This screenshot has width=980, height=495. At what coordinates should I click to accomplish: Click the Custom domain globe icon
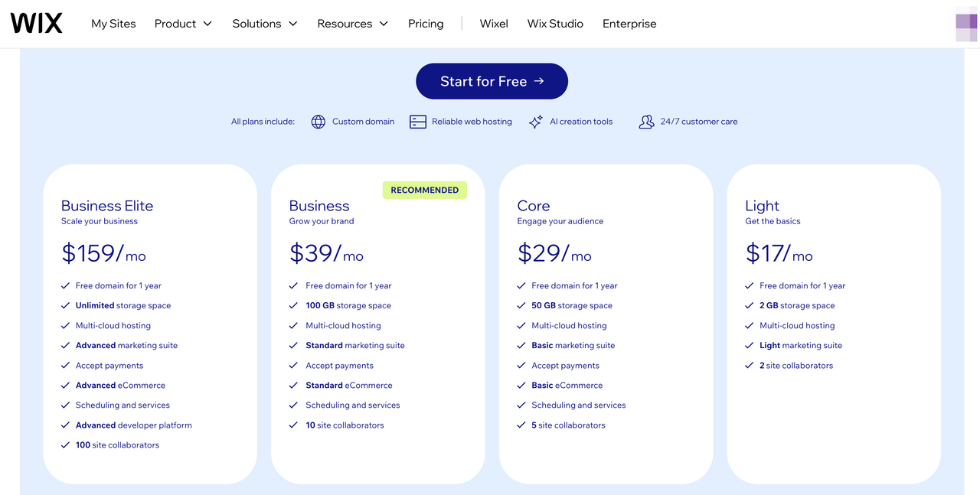point(318,121)
